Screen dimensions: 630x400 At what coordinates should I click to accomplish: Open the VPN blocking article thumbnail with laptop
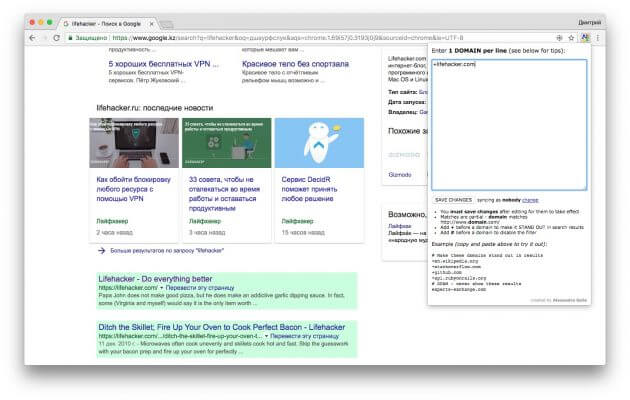(x=134, y=143)
